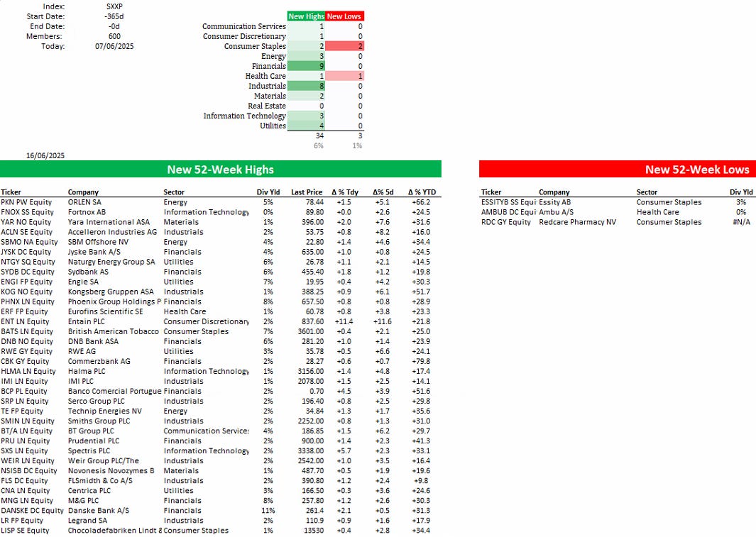Select ticker IMI LN Equity
Screen dimensions: 756x537
tap(24, 382)
